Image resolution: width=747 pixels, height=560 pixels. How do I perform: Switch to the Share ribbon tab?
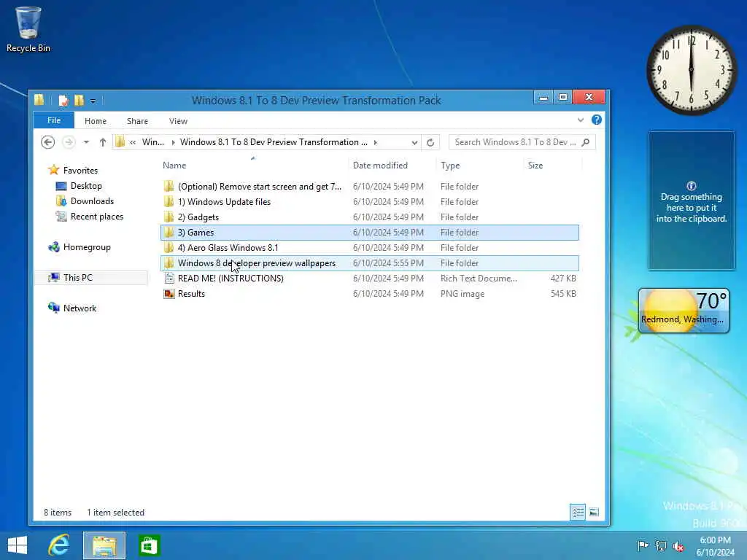[x=137, y=121]
